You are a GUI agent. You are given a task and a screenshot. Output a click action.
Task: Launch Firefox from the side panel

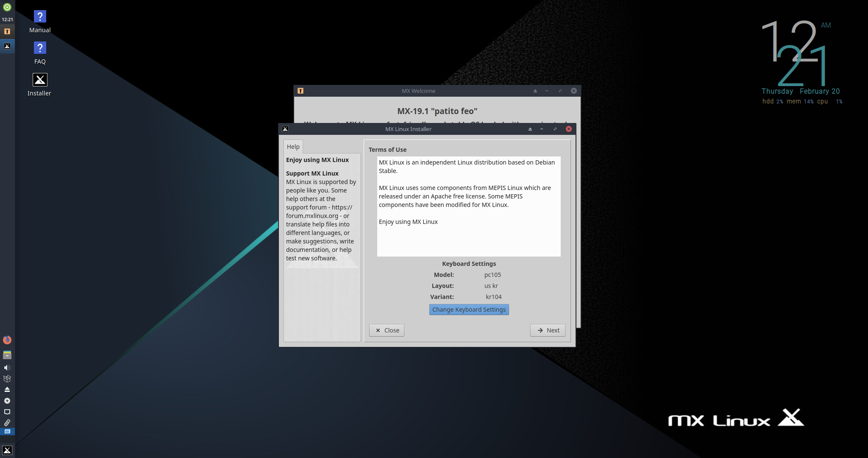click(7, 340)
